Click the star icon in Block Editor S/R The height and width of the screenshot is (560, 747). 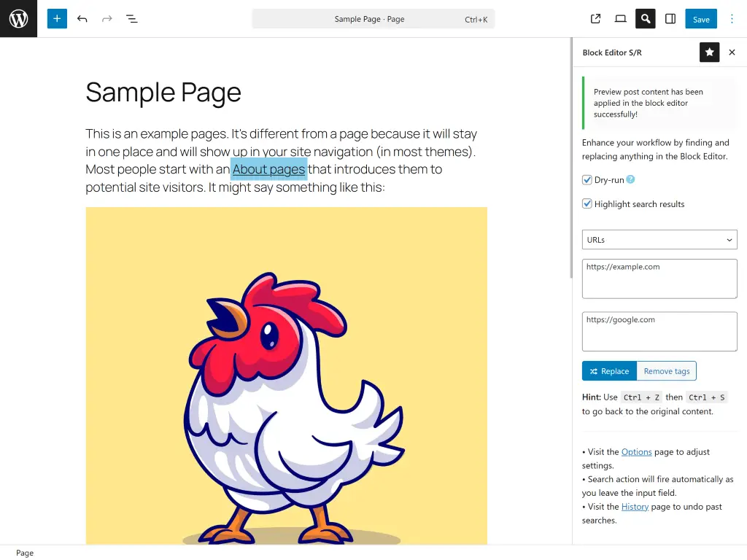709,52
